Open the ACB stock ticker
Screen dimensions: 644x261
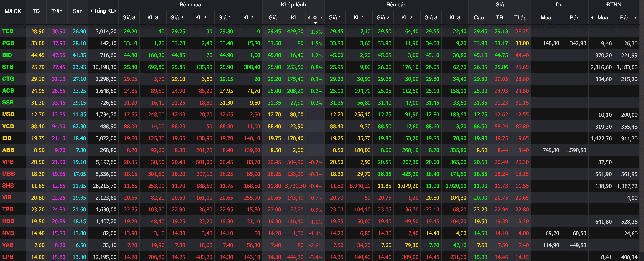(8, 91)
